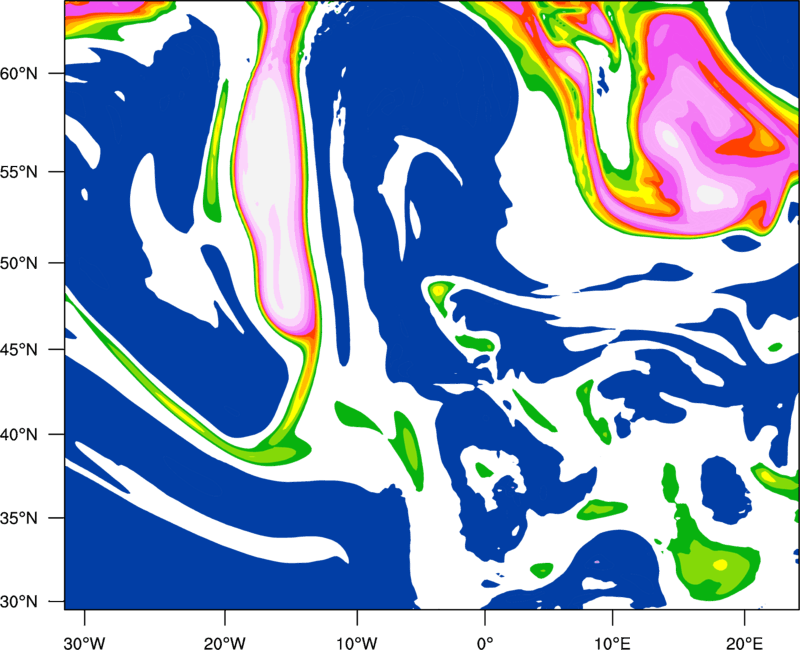Click the 30°N latitude label
The image size is (800, 650).
coord(19,602)
